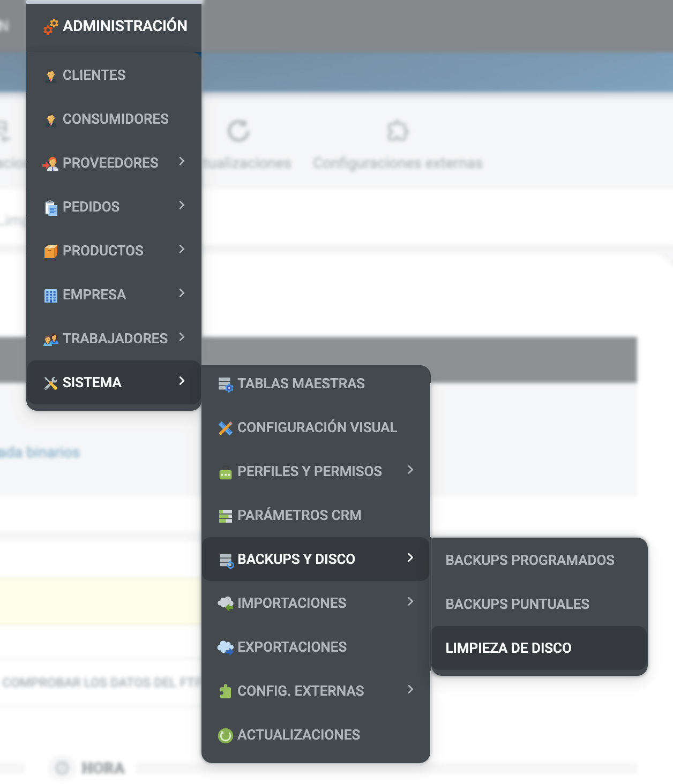Open Configuración Visual menu entry
This screenshot has height=784, width=673.
[x=316, y=427]
